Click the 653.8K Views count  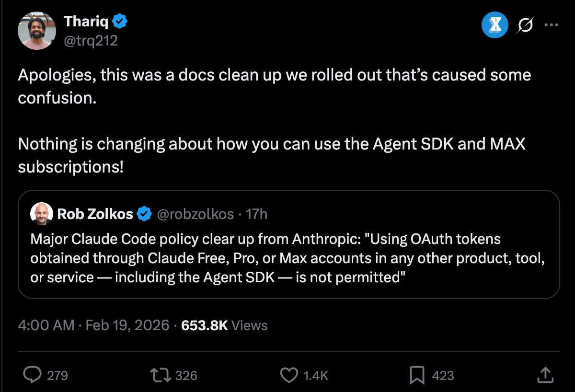pyautogui.click(x=224, y=325)
